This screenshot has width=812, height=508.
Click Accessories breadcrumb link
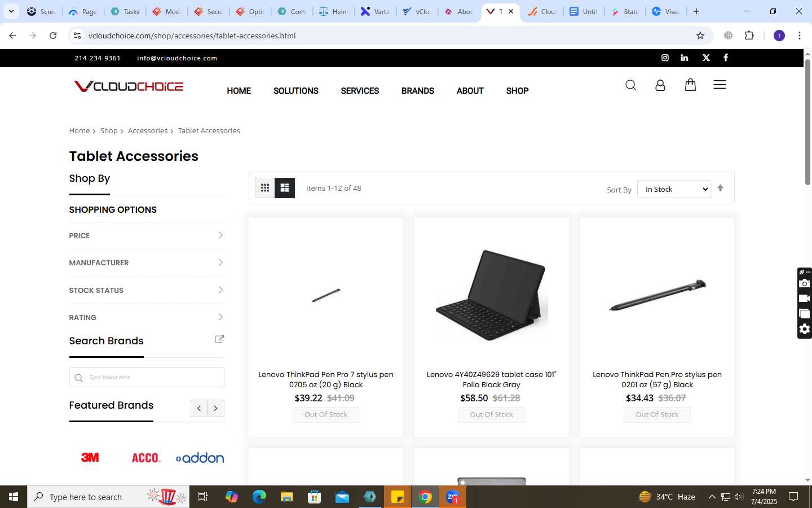click(148, 130)
